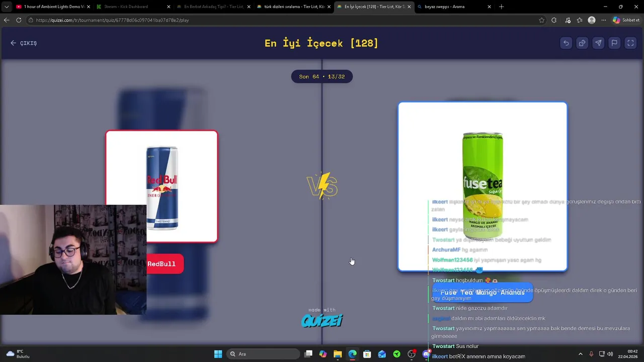The height and width of the screenshot is (362, 644).
Task: Open Copilot Sohbet et button
Action: (627, 20)
